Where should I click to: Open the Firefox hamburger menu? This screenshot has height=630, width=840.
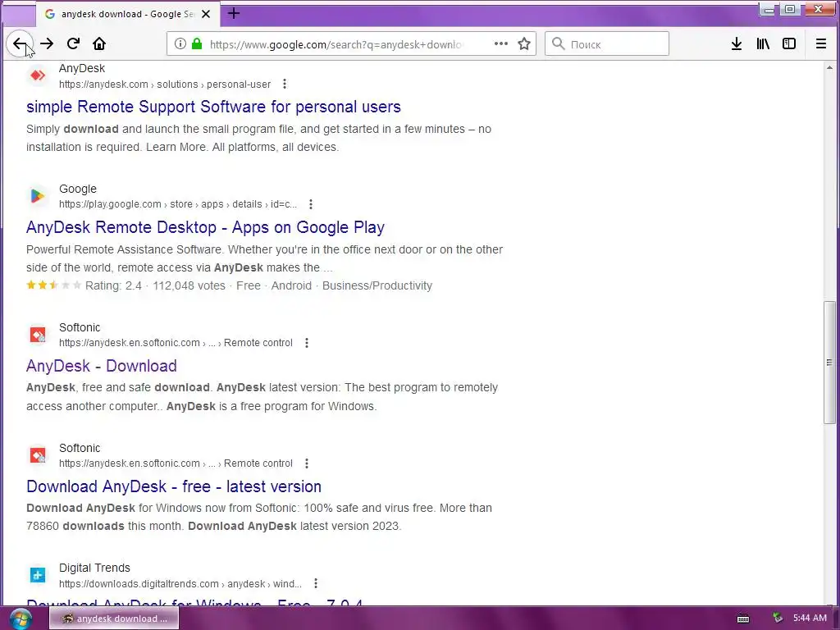[820, 44]
